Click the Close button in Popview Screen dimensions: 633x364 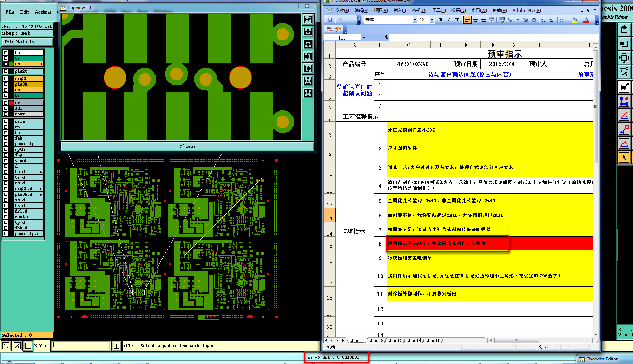187,146
